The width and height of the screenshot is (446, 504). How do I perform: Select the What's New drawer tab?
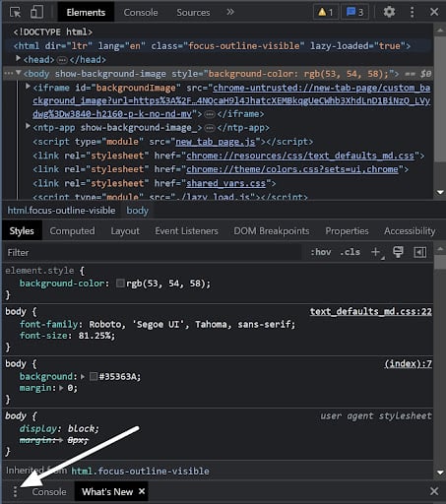click(107, 491)
